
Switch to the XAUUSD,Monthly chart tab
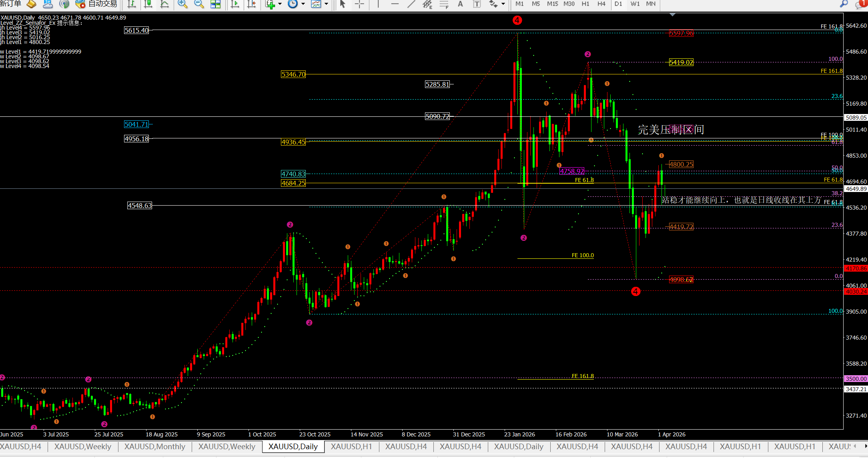[154, 446]
